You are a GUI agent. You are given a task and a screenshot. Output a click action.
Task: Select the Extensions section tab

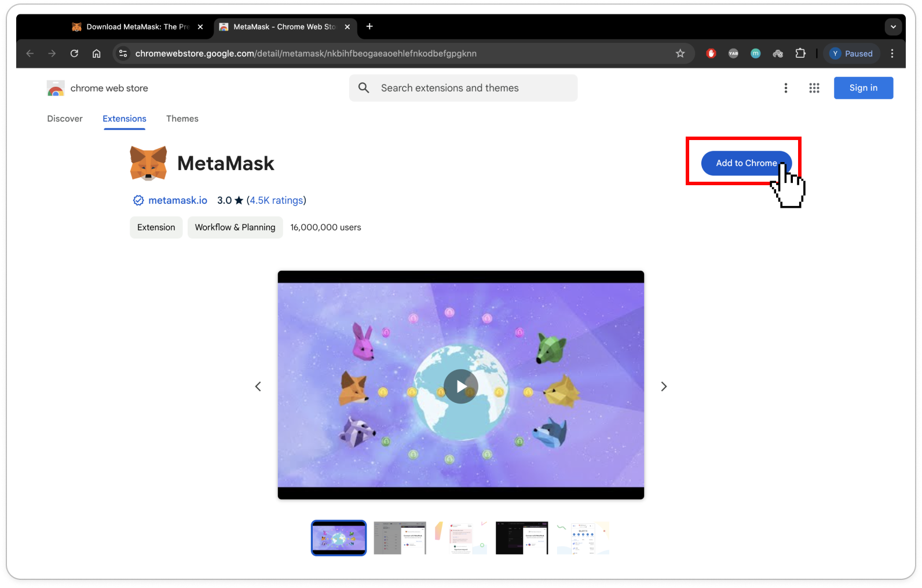125,119
